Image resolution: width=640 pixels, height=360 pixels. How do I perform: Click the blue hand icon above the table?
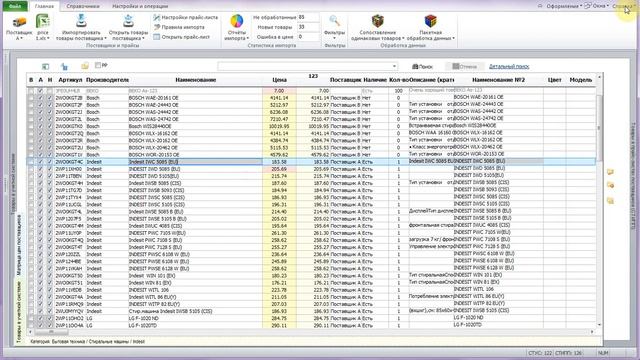click(64, 66)
